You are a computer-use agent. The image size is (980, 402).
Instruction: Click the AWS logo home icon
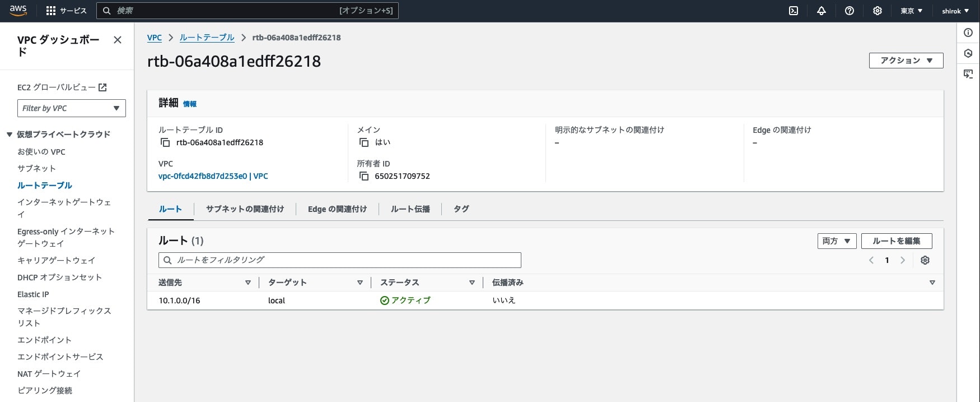[18, 10]
